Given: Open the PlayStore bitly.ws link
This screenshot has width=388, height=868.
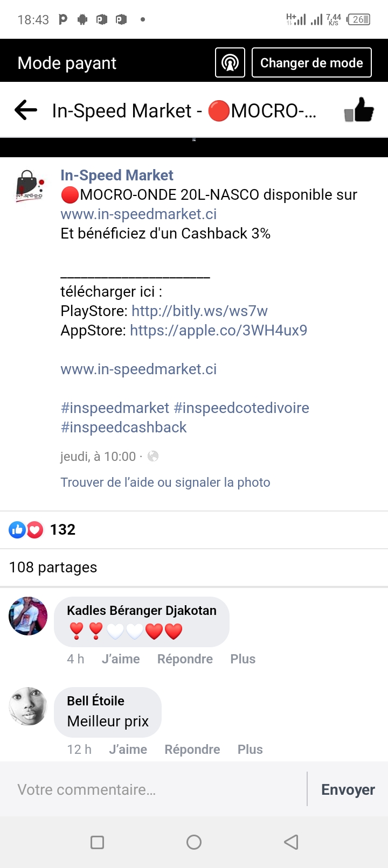Looking at the screenshot, I should 199,311.
